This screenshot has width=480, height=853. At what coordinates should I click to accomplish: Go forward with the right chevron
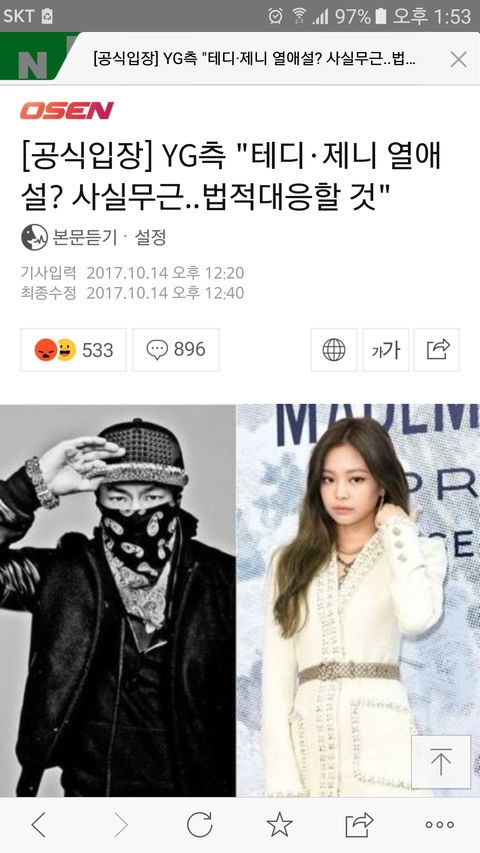pyautogui.click(x=120, y=825)
